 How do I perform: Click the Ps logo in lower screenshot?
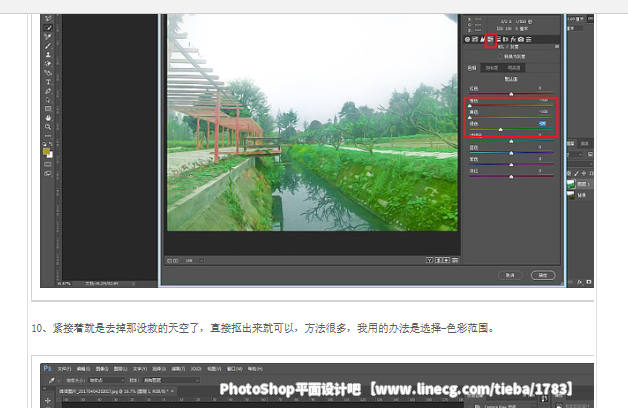tap(47, 368)
